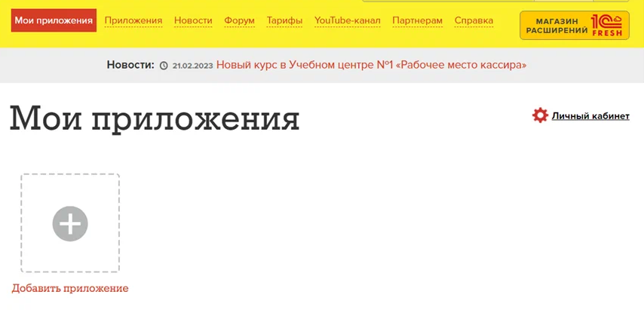The height and width of the screenshot is (310, 644).
Task: Click the gray plus icon to add an application
Action: [70, 224]
